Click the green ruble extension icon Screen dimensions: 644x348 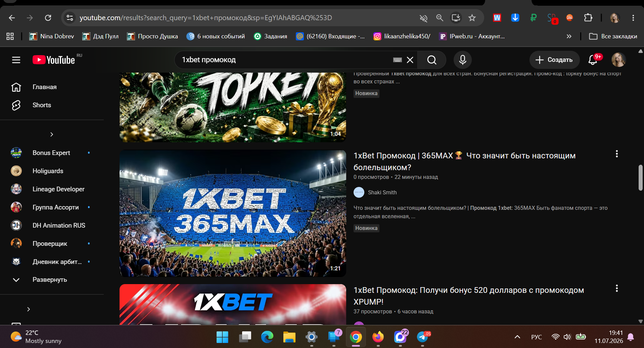[533, 18]
